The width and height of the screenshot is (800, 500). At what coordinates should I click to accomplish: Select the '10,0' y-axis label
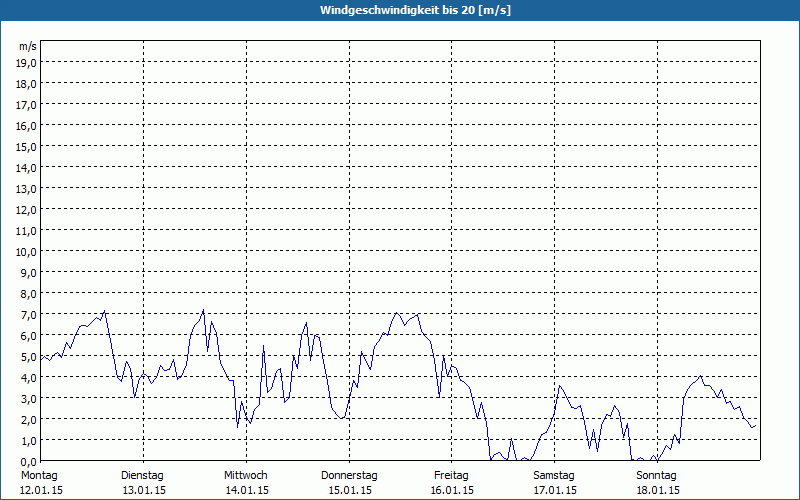(26, 252)
